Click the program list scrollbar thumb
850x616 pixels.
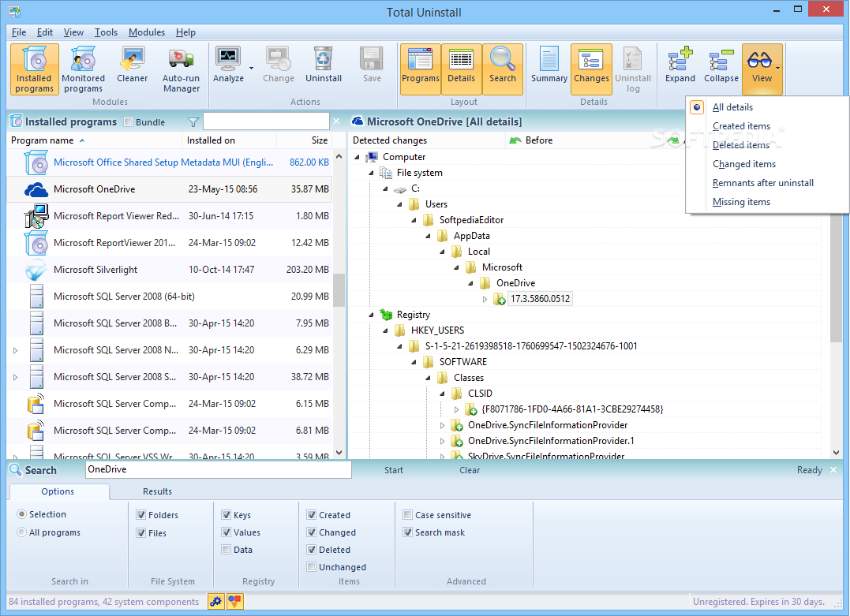point(339,289)
